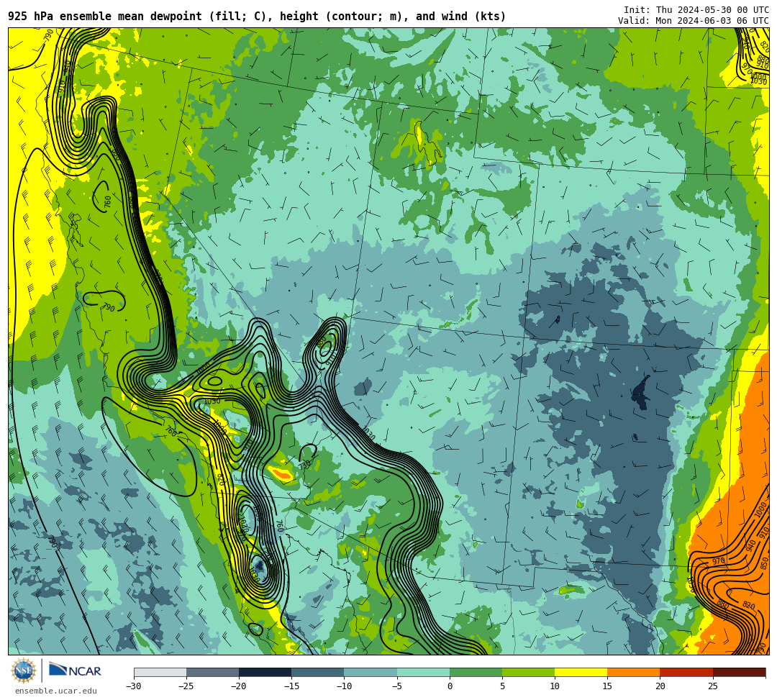Click the -25 to -20 slate gray swatch
Screen dimensions: 777x700
212,672
